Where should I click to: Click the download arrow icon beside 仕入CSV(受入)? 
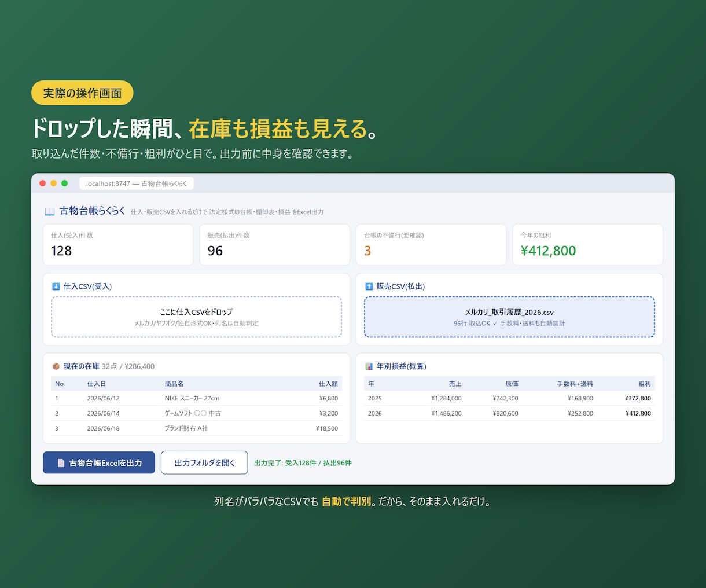56,286
